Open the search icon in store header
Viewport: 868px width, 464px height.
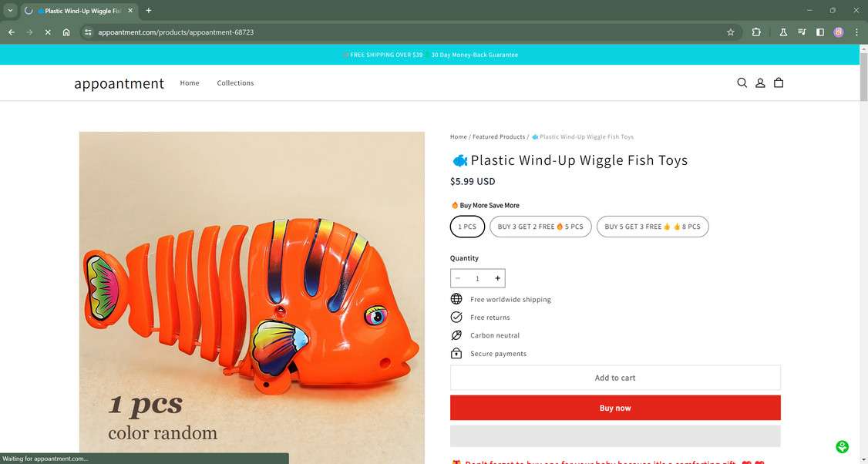tap(742, 83)
